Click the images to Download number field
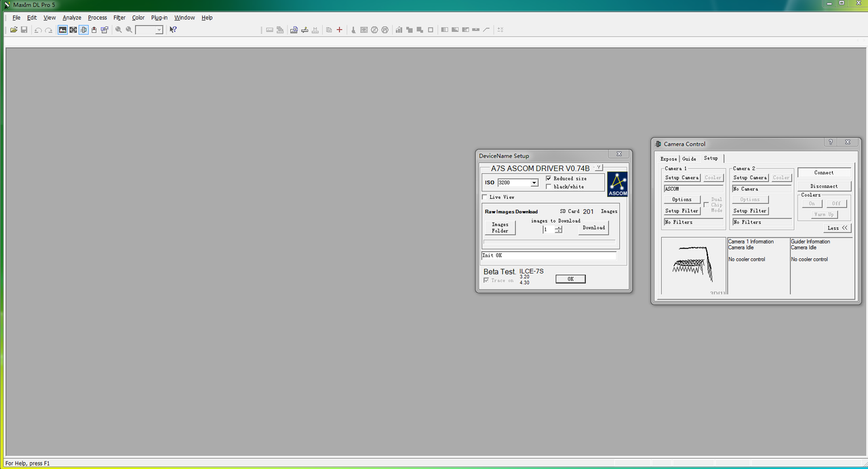This screenshot has height=469, width=868. click(548, 229)
